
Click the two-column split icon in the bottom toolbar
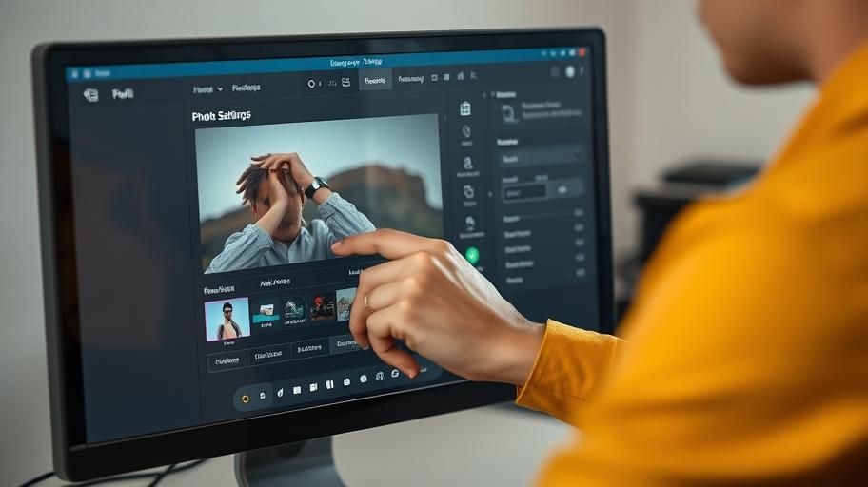click(x=330, y=384)
